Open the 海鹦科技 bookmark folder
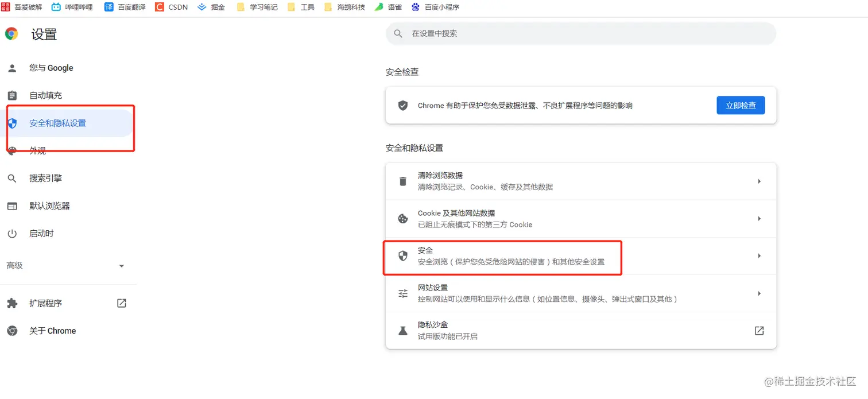This screenshot has width=868, height=399. point(344,7)
